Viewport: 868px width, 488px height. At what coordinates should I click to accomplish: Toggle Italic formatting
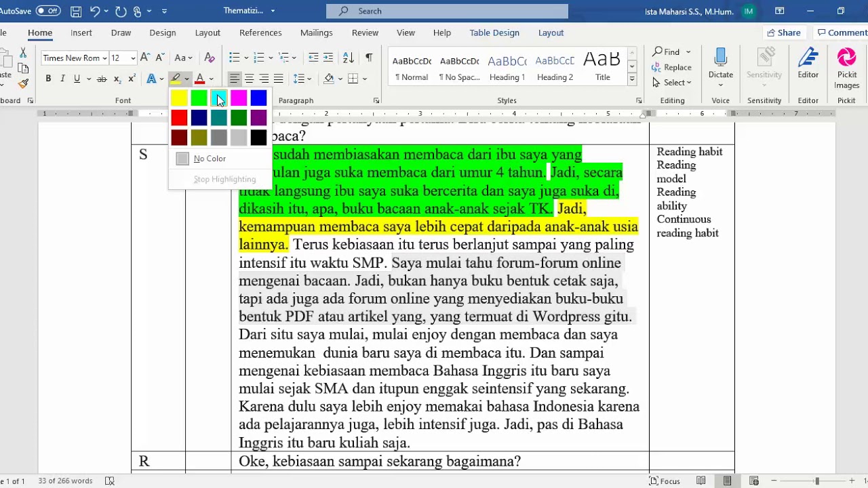point(62,79)
